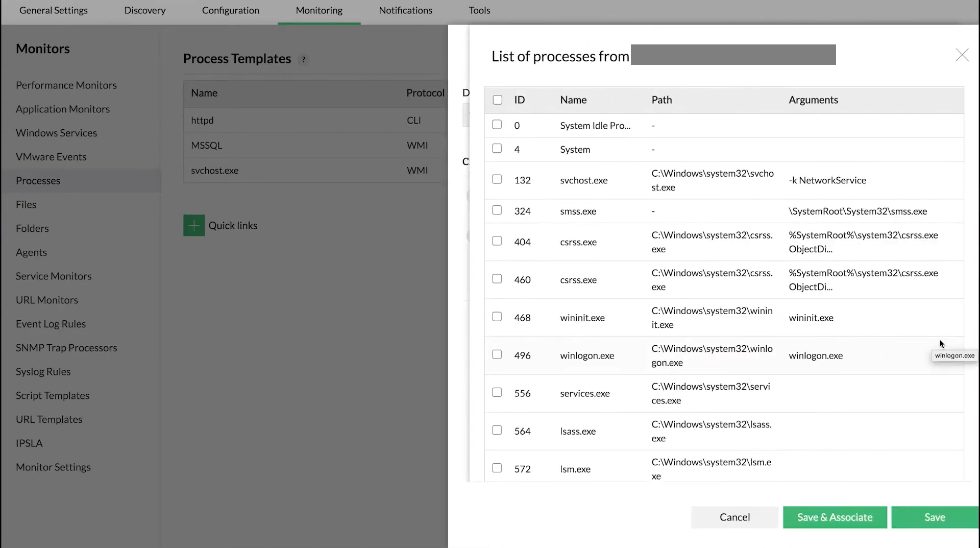
Task: Tick the checkbox for lsass.exe
Action: click(497, 431)
